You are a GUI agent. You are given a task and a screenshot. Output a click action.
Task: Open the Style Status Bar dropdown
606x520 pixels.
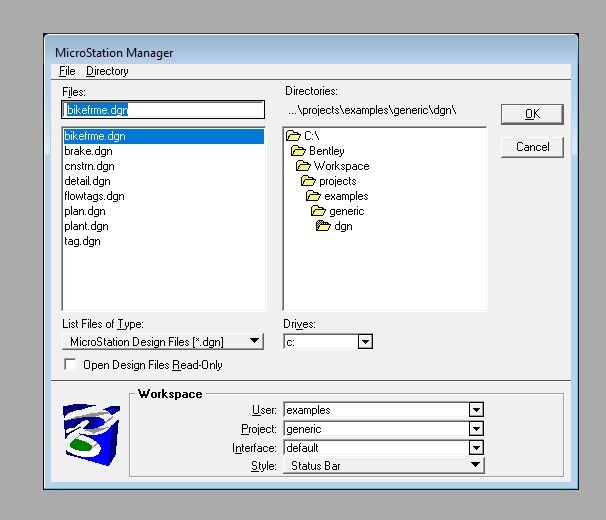pyautogui.click(x=384, y=465)
